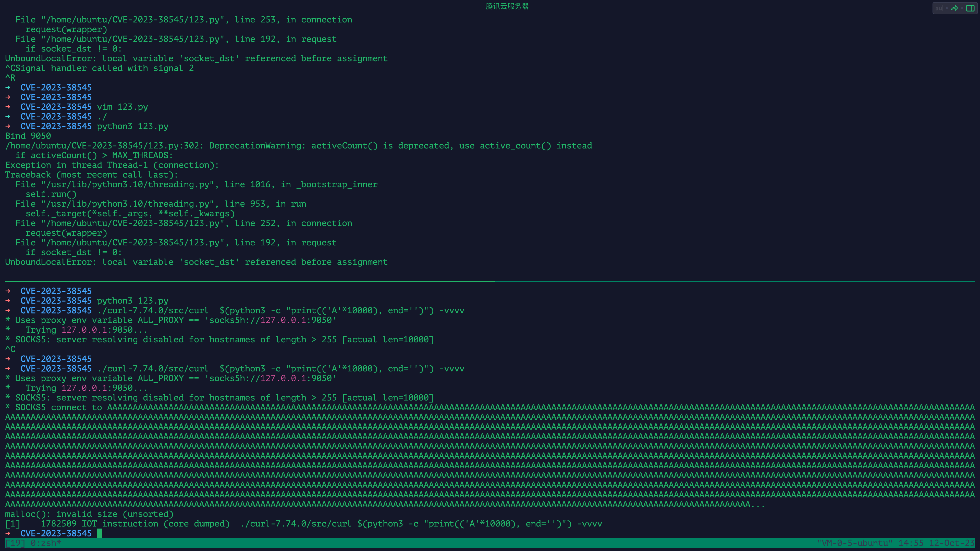Click the process ID '1782509'
This screenshot has height=551, width=980.
[x=59, y=524]
